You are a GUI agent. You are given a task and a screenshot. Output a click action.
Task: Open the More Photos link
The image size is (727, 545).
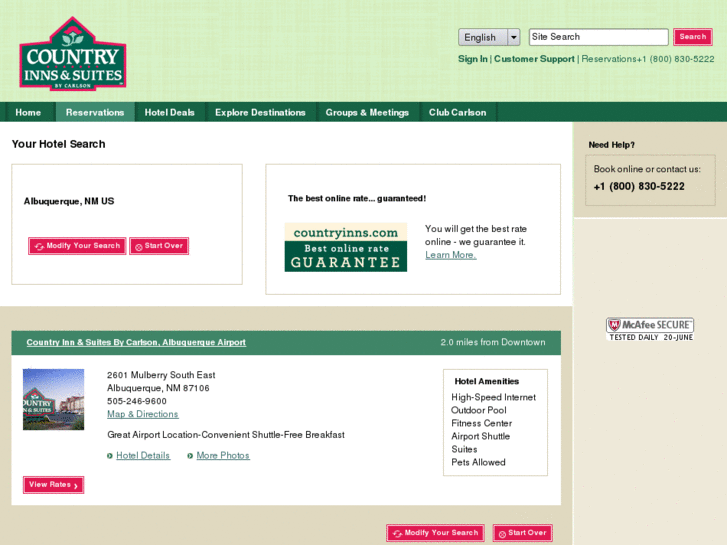[x=223, y=455]
